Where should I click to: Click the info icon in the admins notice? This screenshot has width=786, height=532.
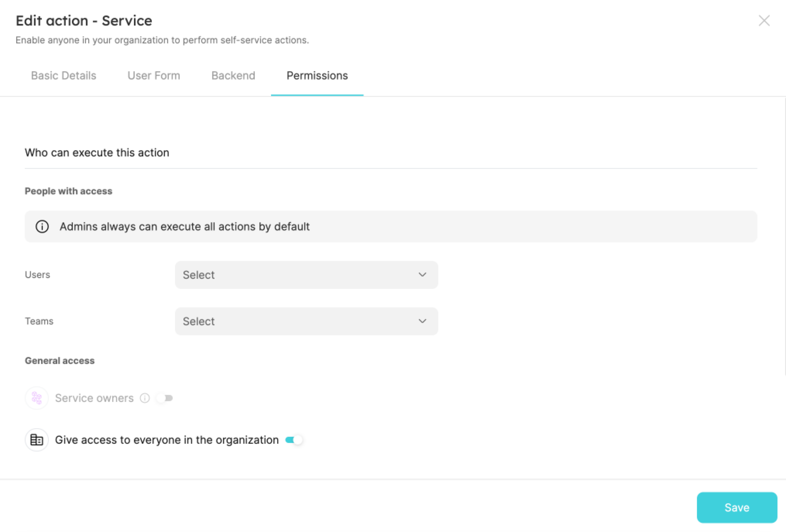pyautogui.click(x=42, y=227)
